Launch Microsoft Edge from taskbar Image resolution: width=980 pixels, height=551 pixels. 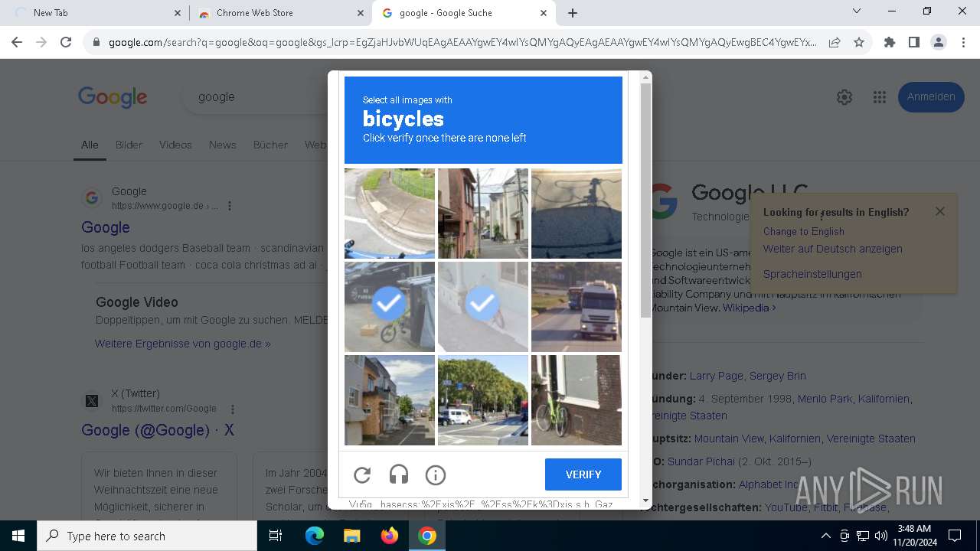315,536
